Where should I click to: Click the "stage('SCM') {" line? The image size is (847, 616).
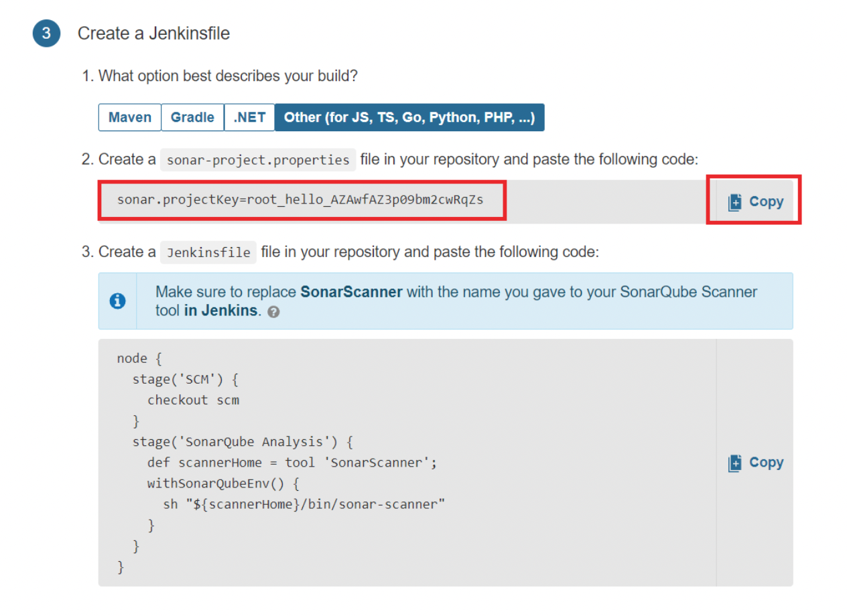[x=186, y=380]
